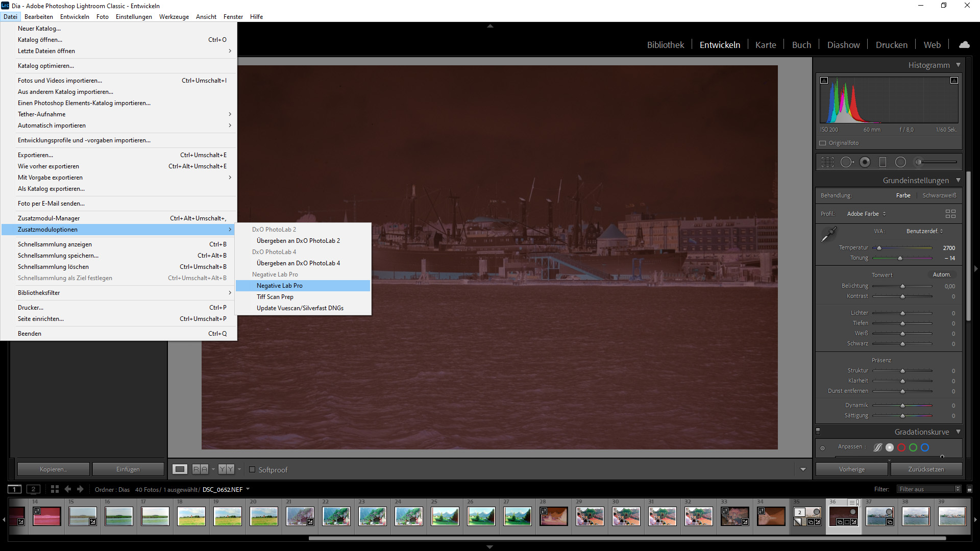Choose Update Vuescan/Silverfast DNGs
Image resolution: width=980 pixels, height=551 pixels.
[303, 308]
